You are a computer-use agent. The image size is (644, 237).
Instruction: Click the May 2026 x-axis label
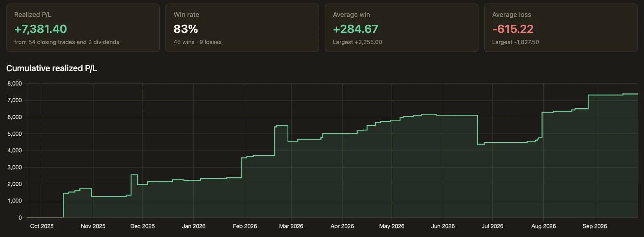pyautogui.click(x=391, y=226)
